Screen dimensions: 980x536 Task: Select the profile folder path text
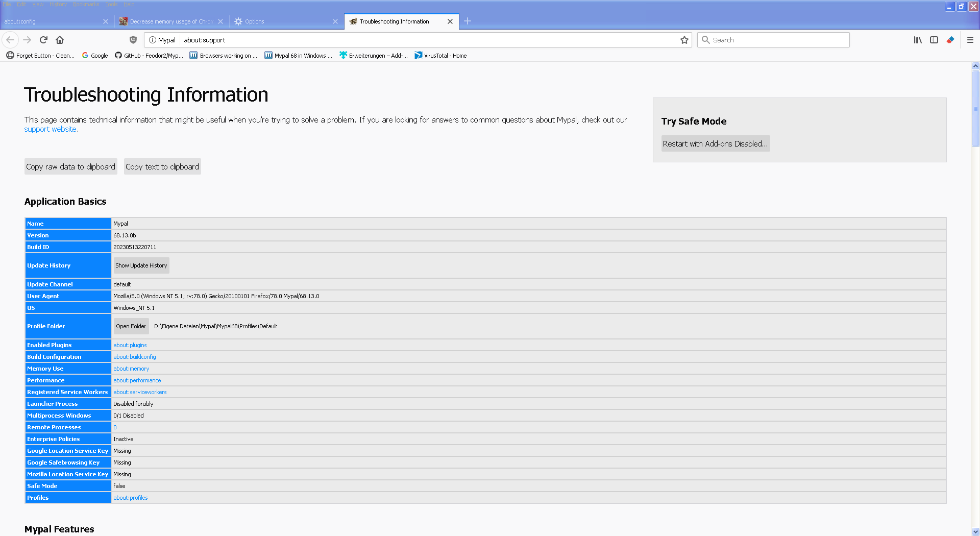pyautogui.click(x=216, y=326)
